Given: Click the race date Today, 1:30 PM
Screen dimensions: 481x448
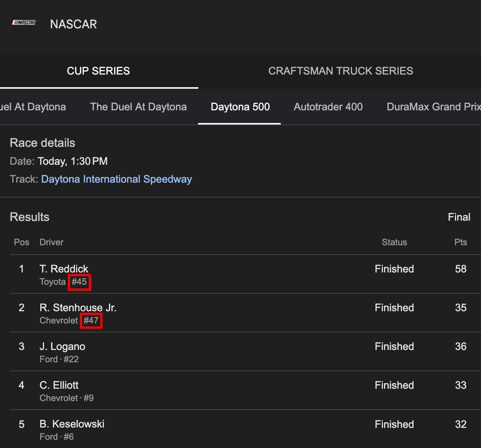Looking at the screenshot, I should pos(73,161).
